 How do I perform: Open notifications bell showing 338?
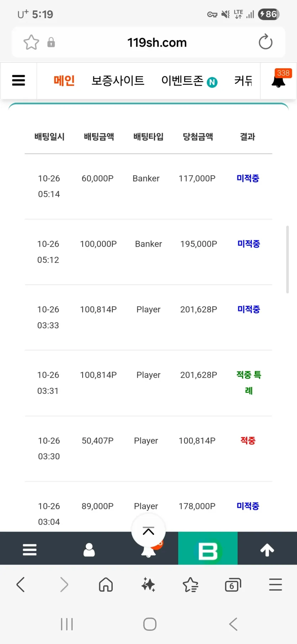279,81
